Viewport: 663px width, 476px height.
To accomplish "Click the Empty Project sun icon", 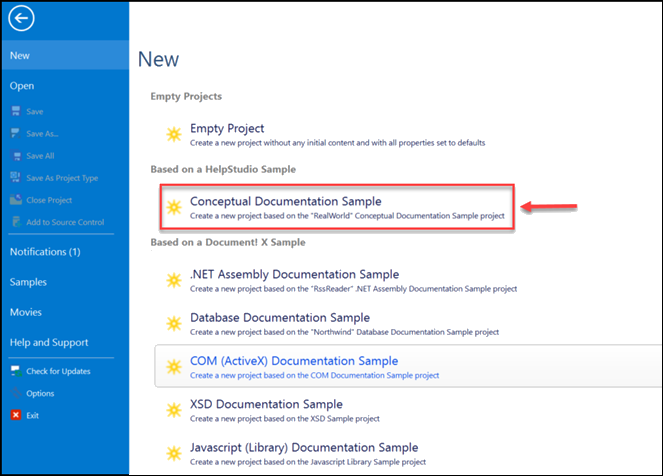I will tap(173, 134).
